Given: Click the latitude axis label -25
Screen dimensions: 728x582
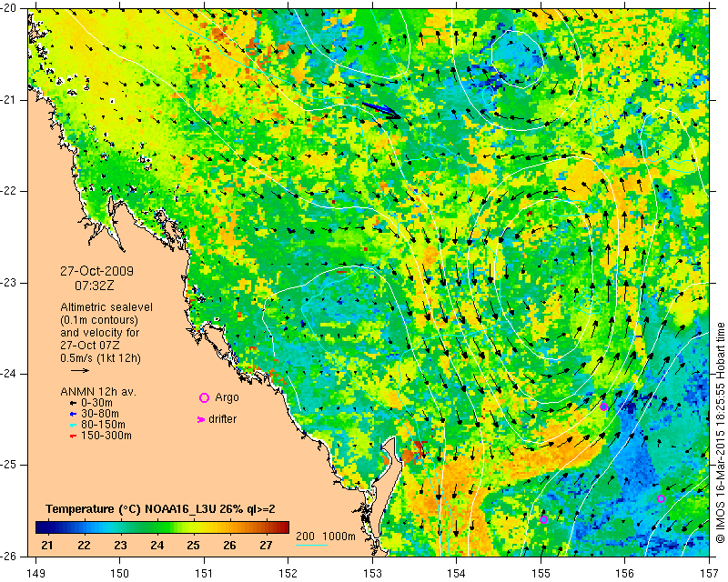Looking at the screenshot, I should point(8,465).
